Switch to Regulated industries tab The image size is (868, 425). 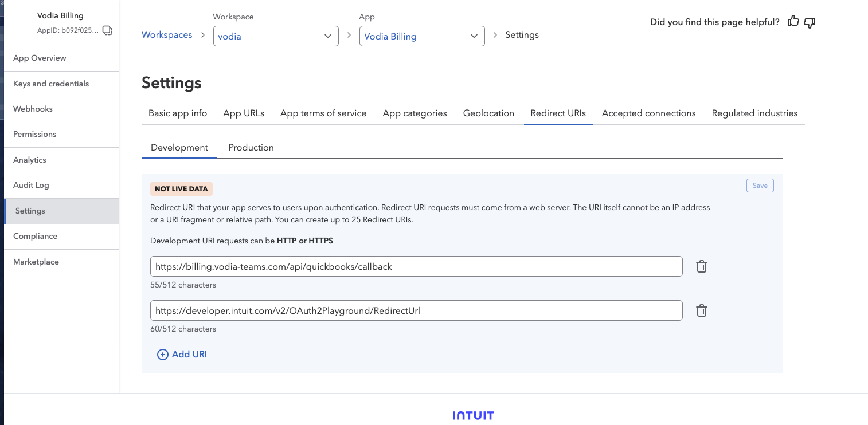[x=754, y=113]
